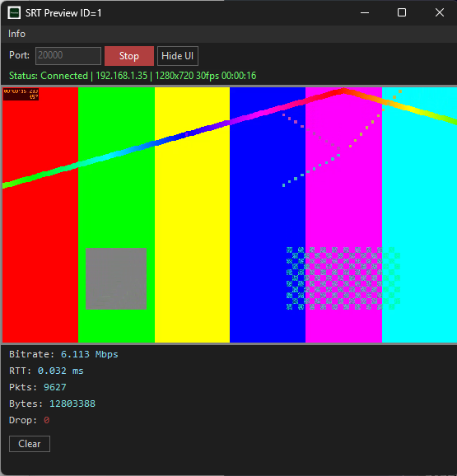The height and width of the screenshot is (476, 457).
Task: Maximize the SRT Preview window
Action: (402, 12)
